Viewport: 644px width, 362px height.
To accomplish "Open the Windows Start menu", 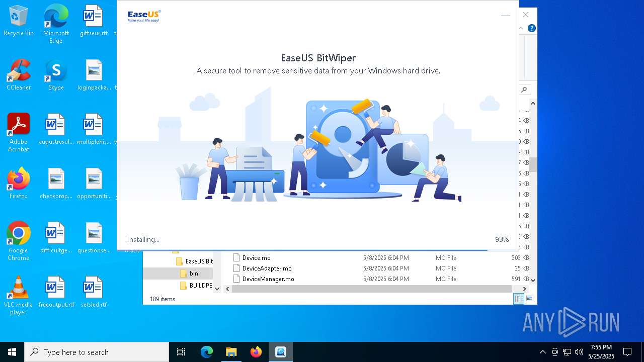I will point(12,352).
